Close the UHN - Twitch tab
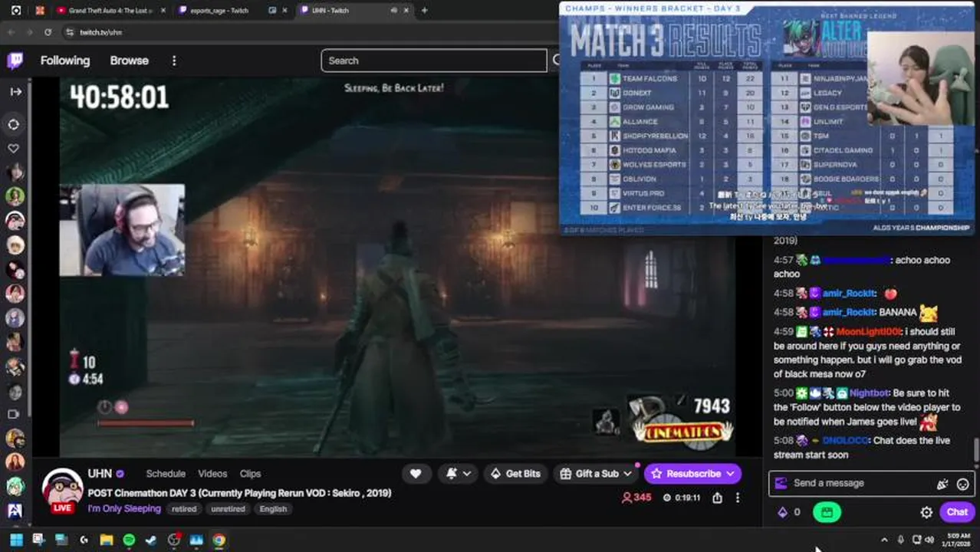Image resolution: width=980 pixels, height=552 pixels. pos(406,11)
